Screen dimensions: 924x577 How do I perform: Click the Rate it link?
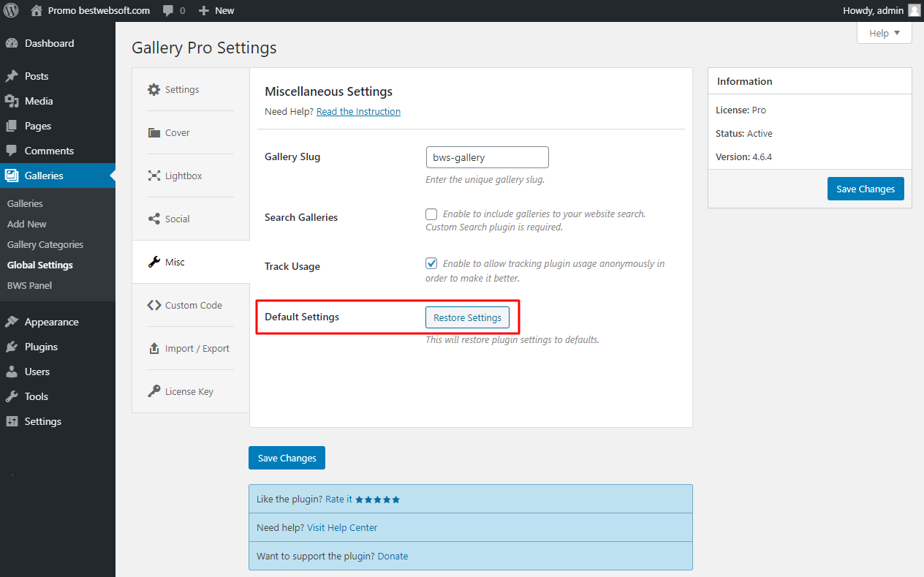[338, 499]
